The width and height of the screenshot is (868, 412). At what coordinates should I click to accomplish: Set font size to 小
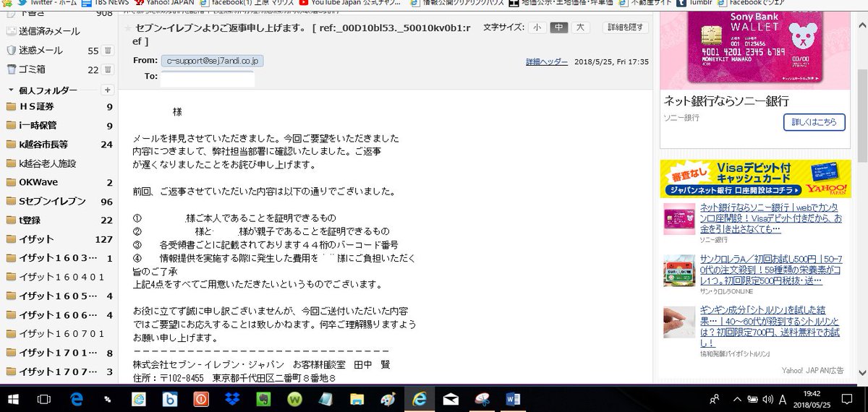tap(536, 27)
